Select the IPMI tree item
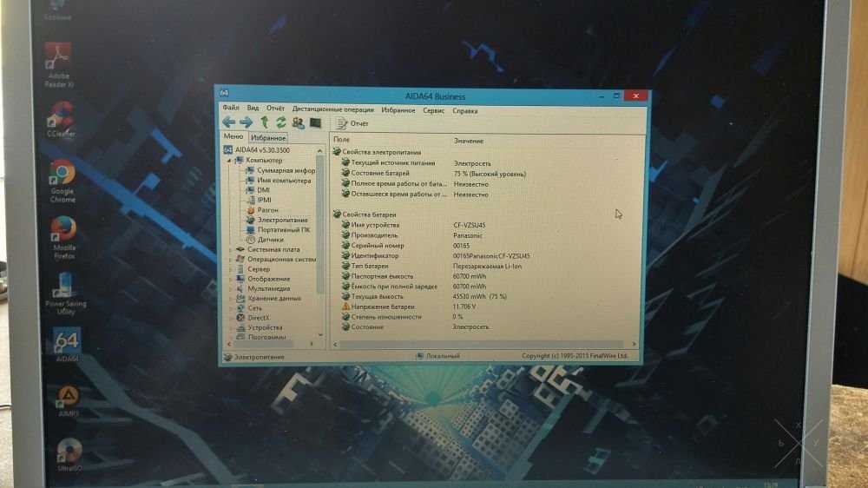This screenshot has height=488, width=868. [259, 200]
